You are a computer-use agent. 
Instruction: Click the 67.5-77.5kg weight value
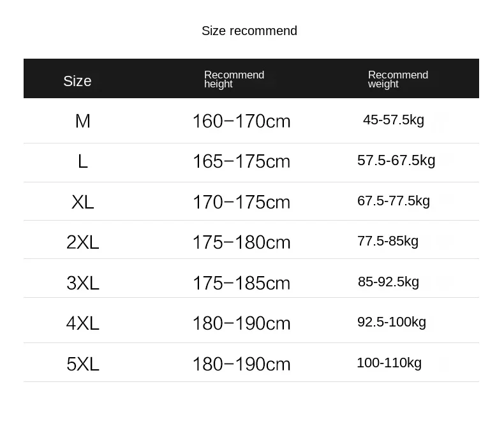(x=393, y=201)
